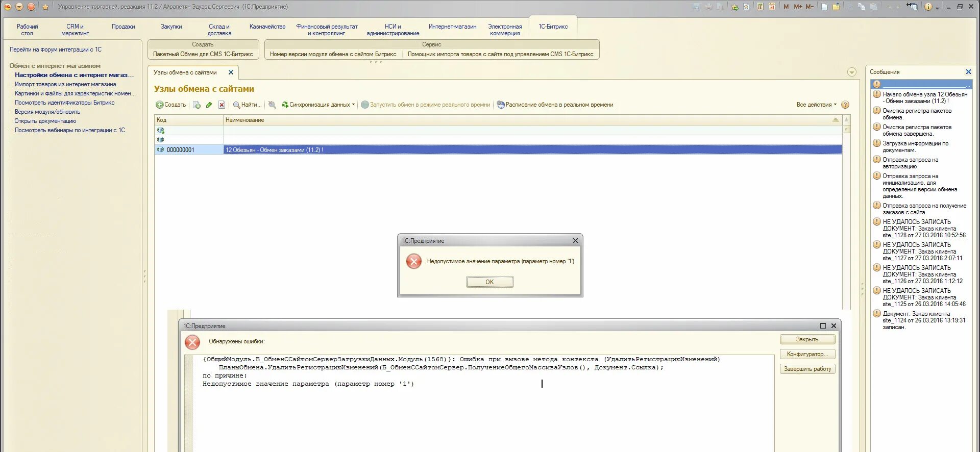Select row 12 Обезьян - Обмен заказами (11.2)
The height and width of the screenshot is (452, 980).
click(532, 150)
